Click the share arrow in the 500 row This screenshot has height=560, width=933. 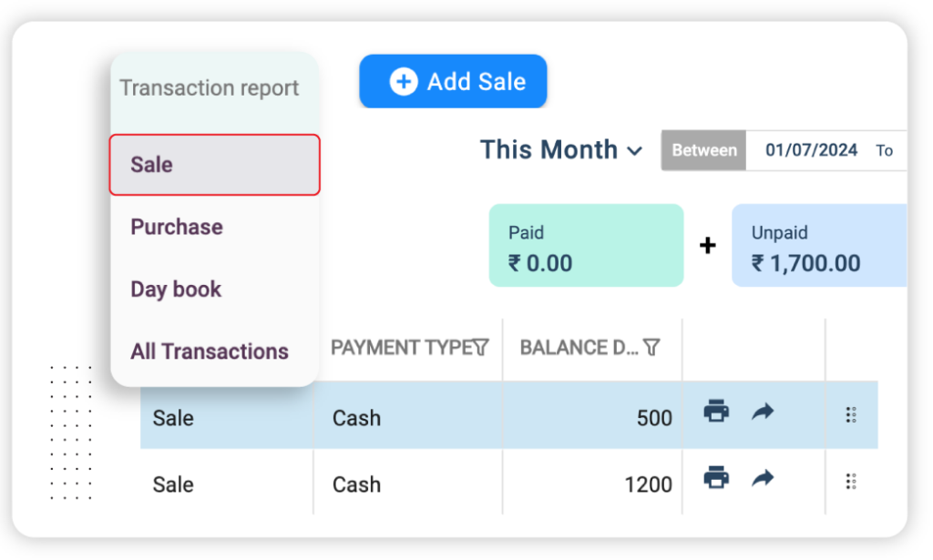(x=763, y=412)
